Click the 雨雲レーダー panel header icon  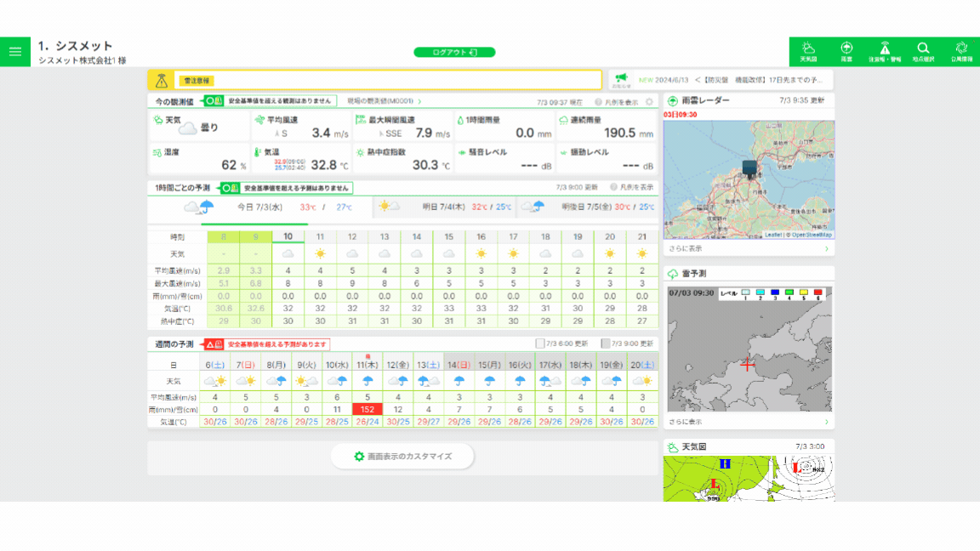click(673, 100)
